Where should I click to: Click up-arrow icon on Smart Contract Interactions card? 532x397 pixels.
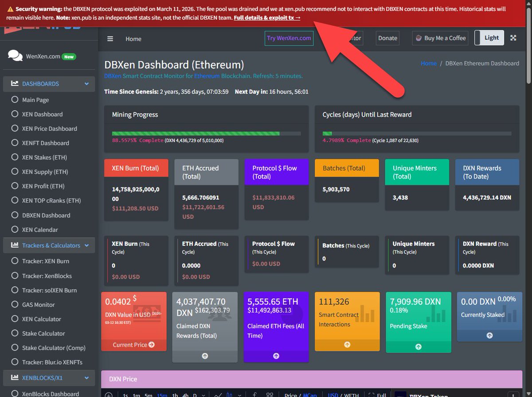tap(347, 344)
